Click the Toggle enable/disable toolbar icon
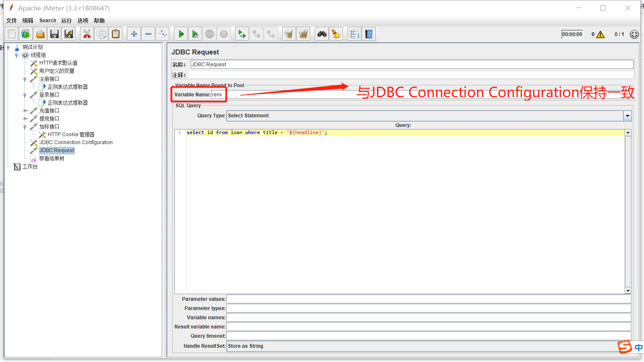The image size is (644, 362). pos(162,34)
